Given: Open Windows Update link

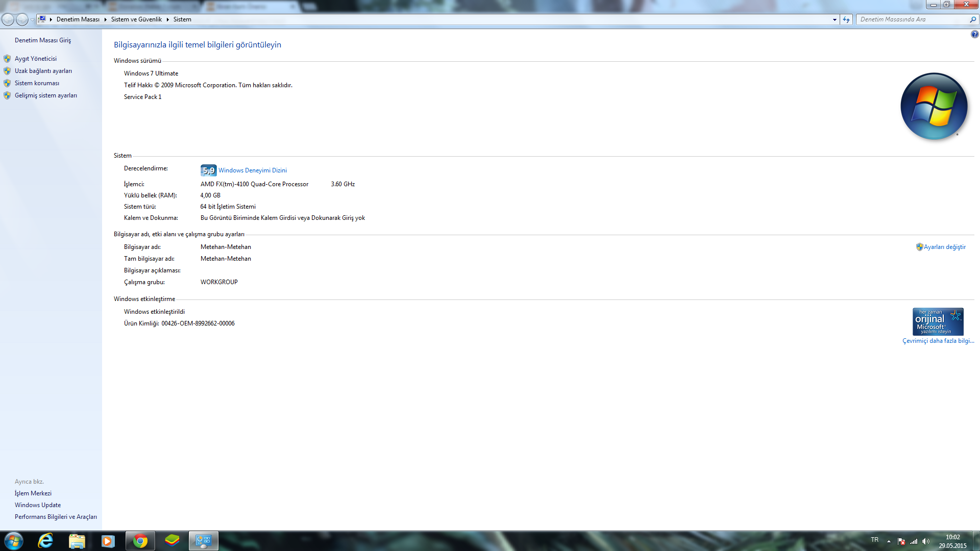Looking at the screenshot, I should coord(38,505).
